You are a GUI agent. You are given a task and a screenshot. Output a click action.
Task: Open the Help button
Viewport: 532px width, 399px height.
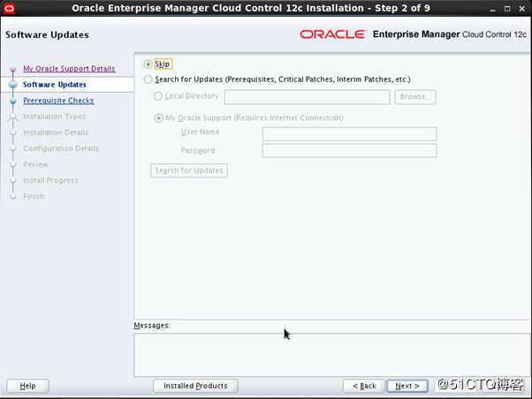tap(27, 386)
